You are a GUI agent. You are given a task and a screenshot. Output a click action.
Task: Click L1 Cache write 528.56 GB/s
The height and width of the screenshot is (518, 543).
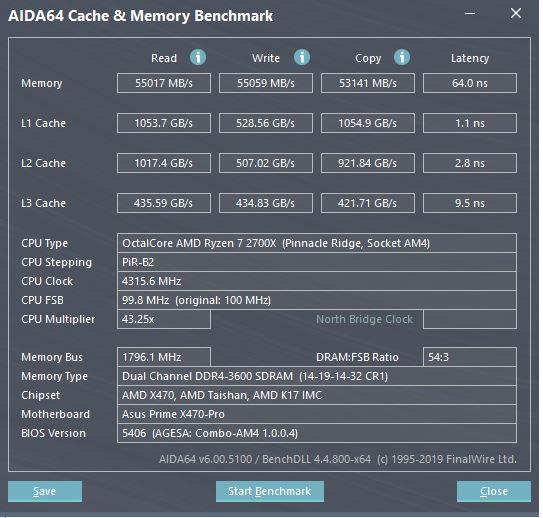click(x=266, y=123)
